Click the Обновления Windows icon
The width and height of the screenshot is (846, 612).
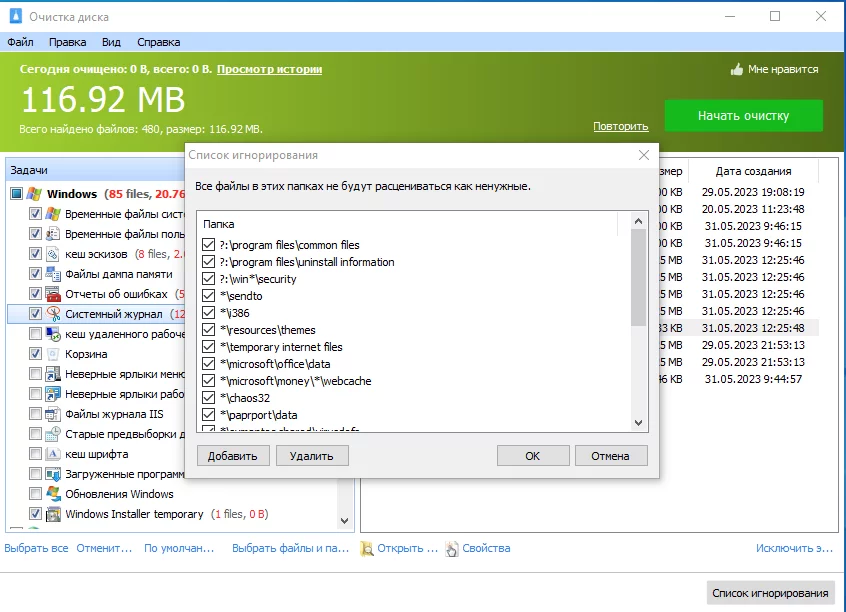tap(53, 494)
